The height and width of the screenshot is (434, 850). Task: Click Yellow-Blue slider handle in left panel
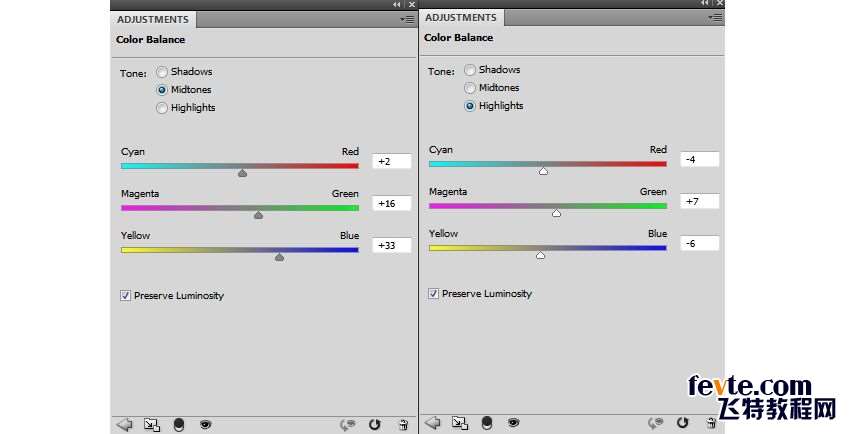pyautogui.click(x=279, y=257)
